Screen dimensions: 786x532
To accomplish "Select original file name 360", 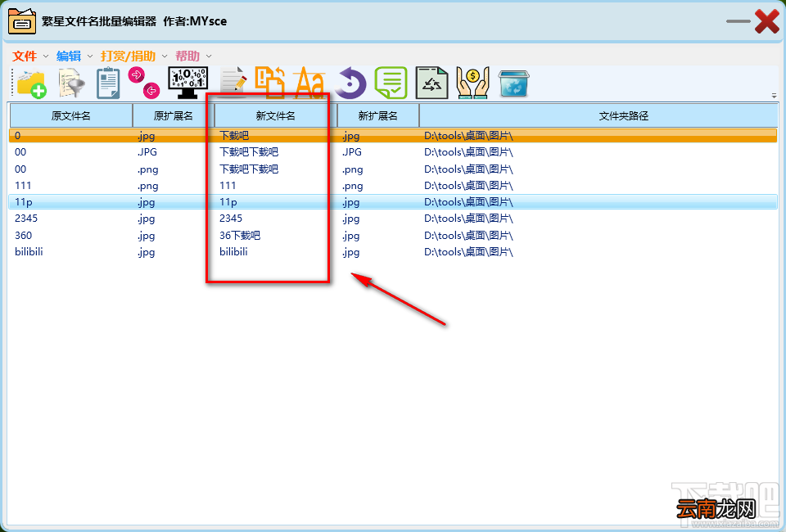I will coord(24,236).
